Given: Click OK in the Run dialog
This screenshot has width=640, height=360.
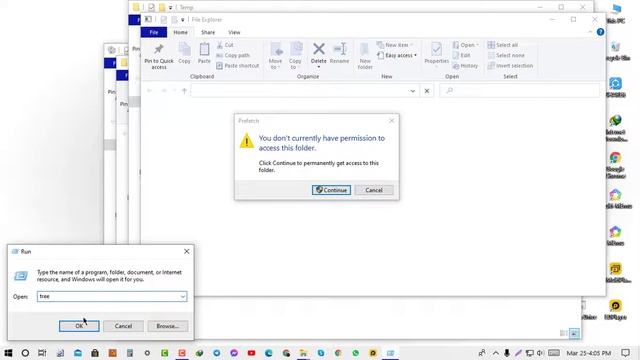Looking at the screenshot, I should pos(79,326).
